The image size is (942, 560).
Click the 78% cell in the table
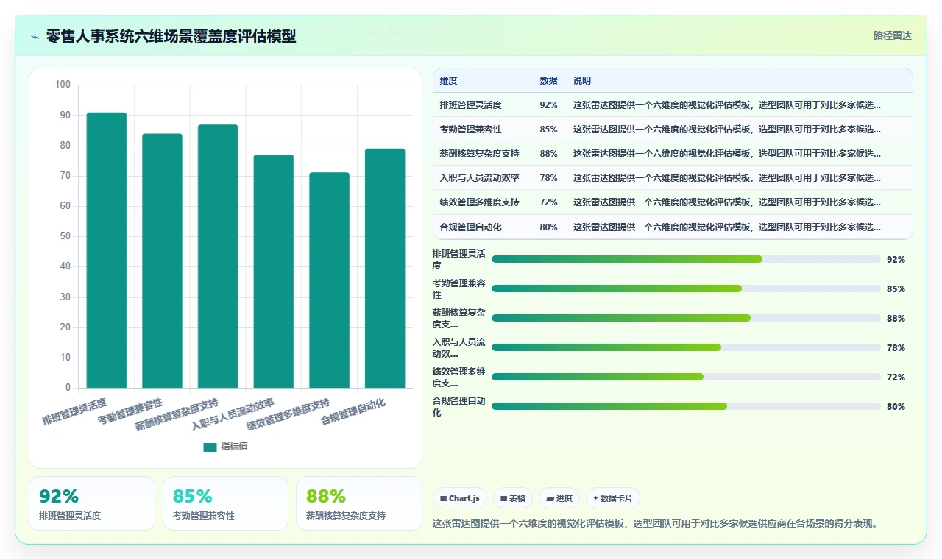tap(548, 178)
